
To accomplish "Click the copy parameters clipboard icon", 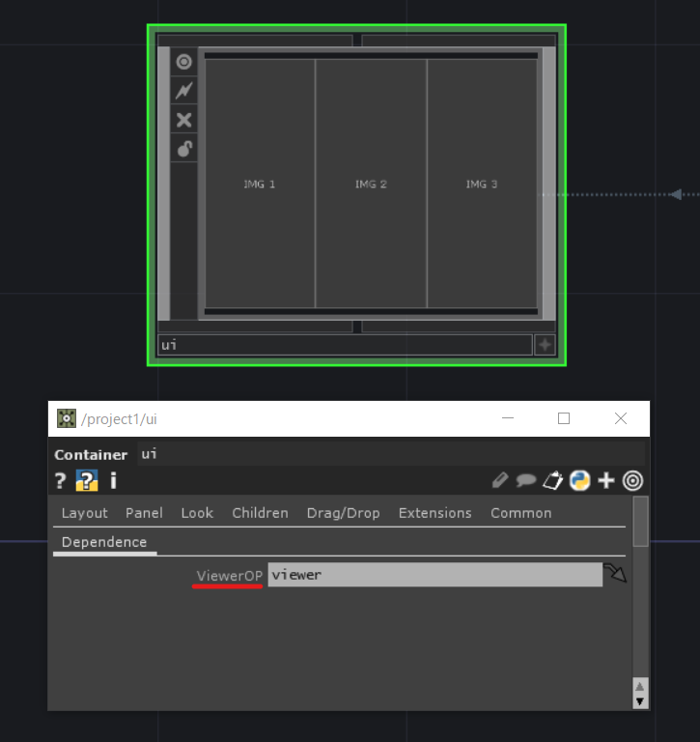I will point(552,480).
